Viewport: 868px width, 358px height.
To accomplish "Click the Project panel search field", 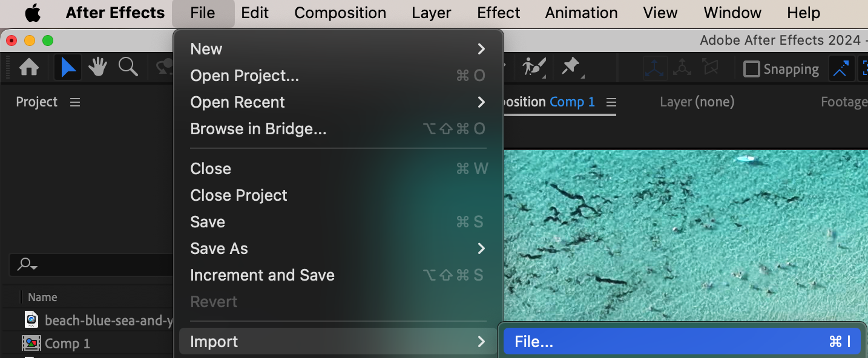I will (91, 264).
